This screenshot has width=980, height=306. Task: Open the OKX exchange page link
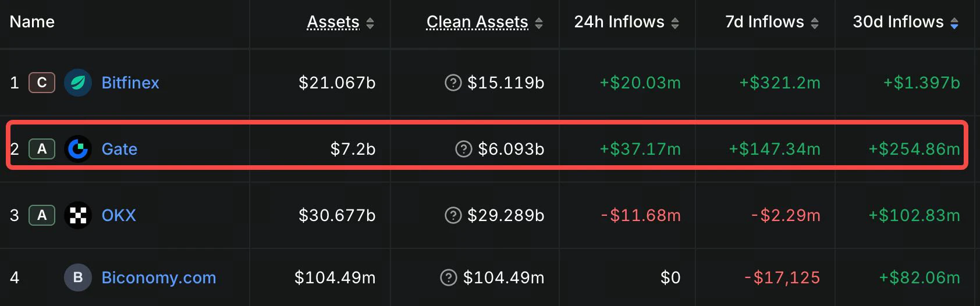(x=119, y=215)
